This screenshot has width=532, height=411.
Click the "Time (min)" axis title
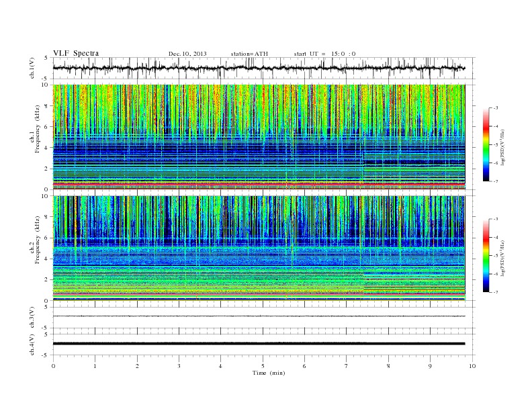pos(269,373)
